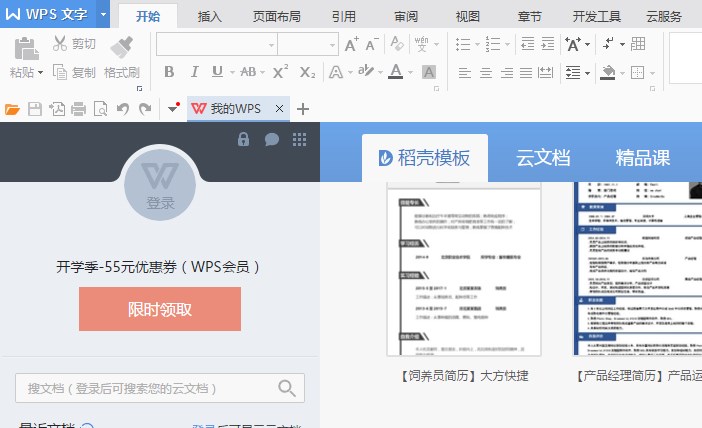
Task: Close the 我的WPS document tab
Action: tap(279, 108)
